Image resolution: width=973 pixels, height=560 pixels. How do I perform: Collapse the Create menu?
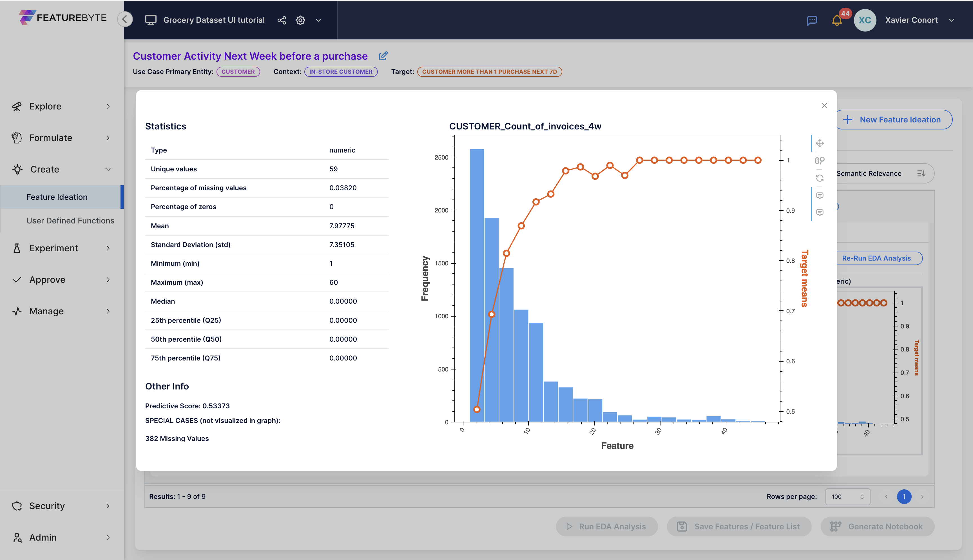(62, 170)
